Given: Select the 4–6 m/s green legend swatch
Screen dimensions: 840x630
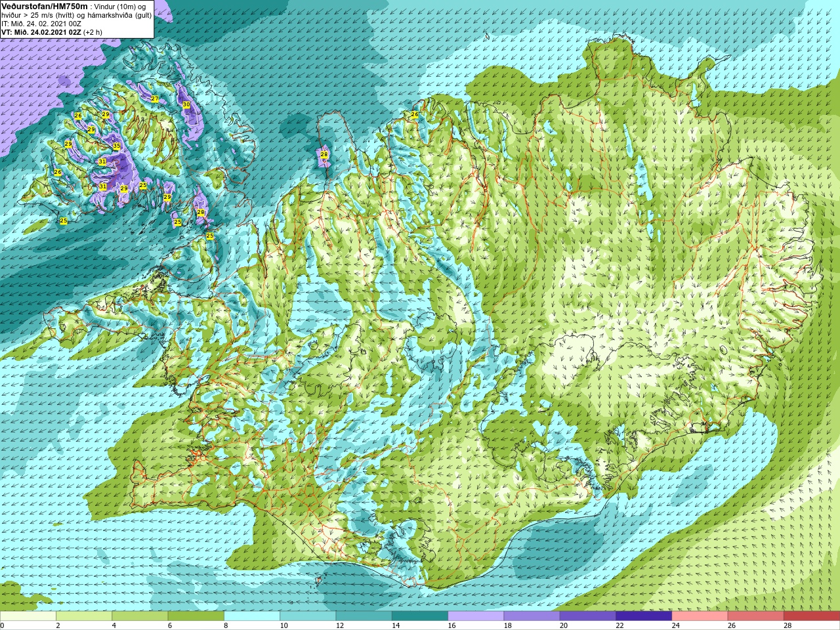Looking at the screenshot, I should (140, 616).
